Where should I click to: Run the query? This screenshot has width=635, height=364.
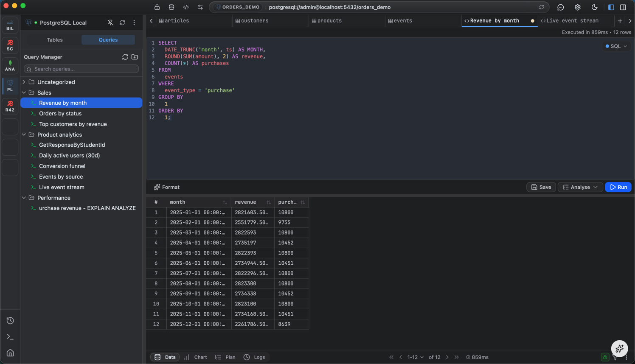pos(618,187)
